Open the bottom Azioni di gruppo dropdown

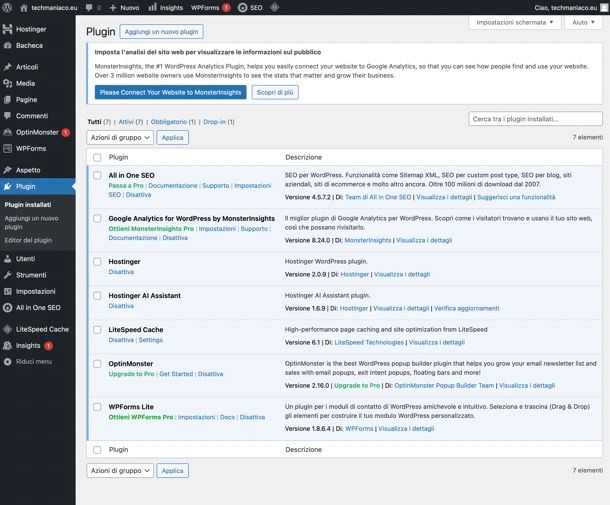click(x=120, y=470)
